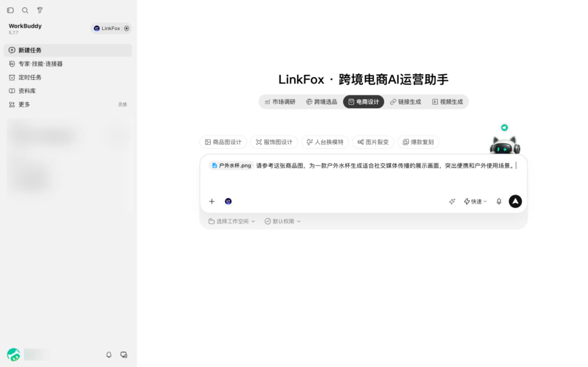588x367 pixels.
Task: Choose the 爆款复刻 preset
Action: 418,142
